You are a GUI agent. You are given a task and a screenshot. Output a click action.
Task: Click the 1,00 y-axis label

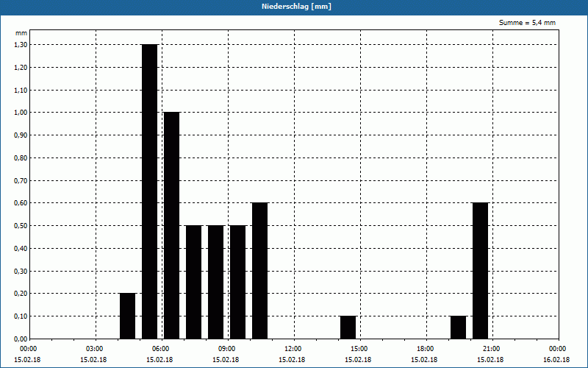click(21, 113)
